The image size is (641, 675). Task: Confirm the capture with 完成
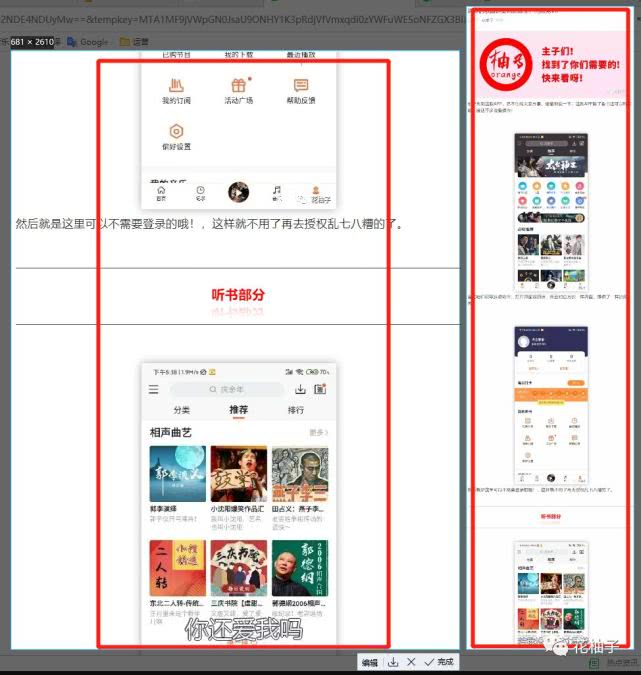click(440, 662)
